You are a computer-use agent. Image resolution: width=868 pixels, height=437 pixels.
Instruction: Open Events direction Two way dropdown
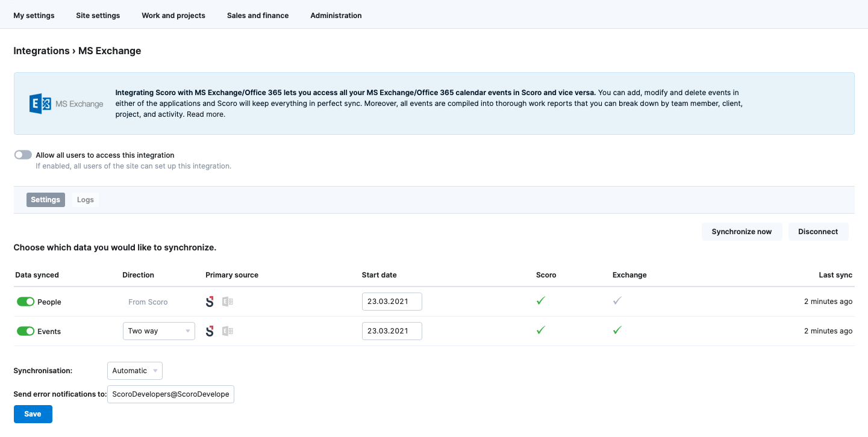[x=159, y=331]
